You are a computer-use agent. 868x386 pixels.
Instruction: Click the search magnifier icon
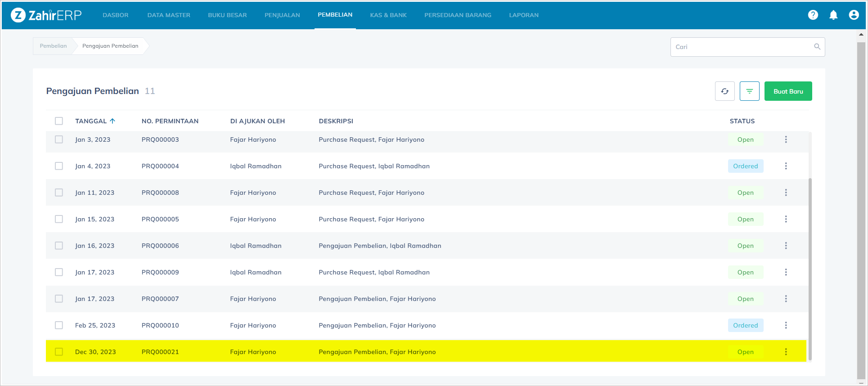817,47
